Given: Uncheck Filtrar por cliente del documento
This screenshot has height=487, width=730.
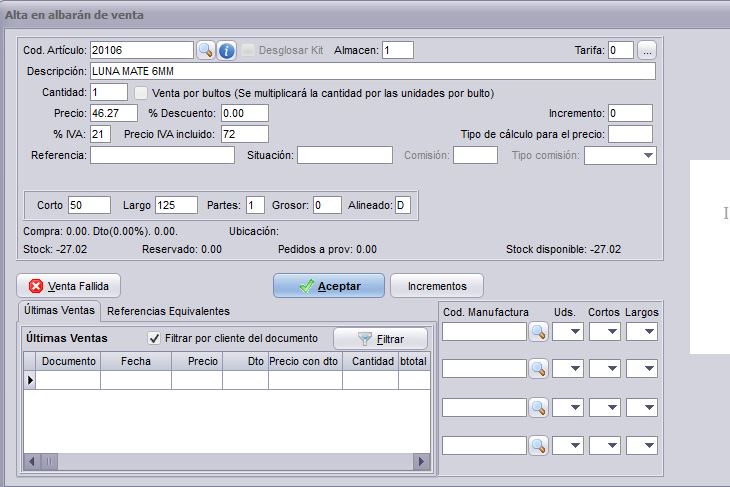Looking at the screenshot, I should pyautogui.click(x=154, y=338).
